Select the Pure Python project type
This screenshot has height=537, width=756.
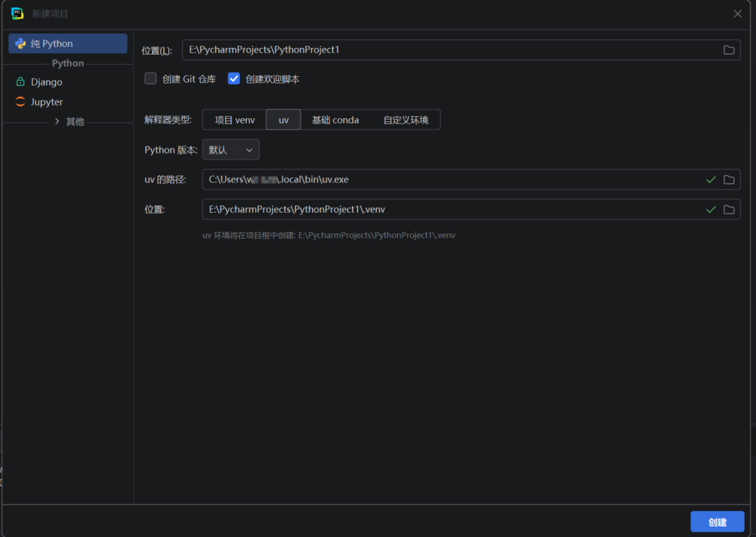[x=68, y=44]
